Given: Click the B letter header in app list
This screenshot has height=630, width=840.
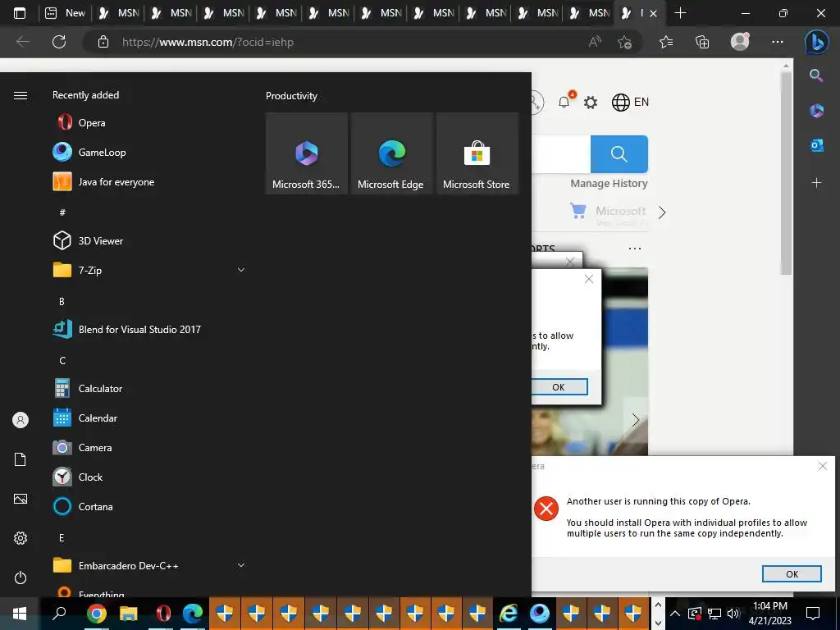Looking at the screenshot, I should click(x=62, y=301).
